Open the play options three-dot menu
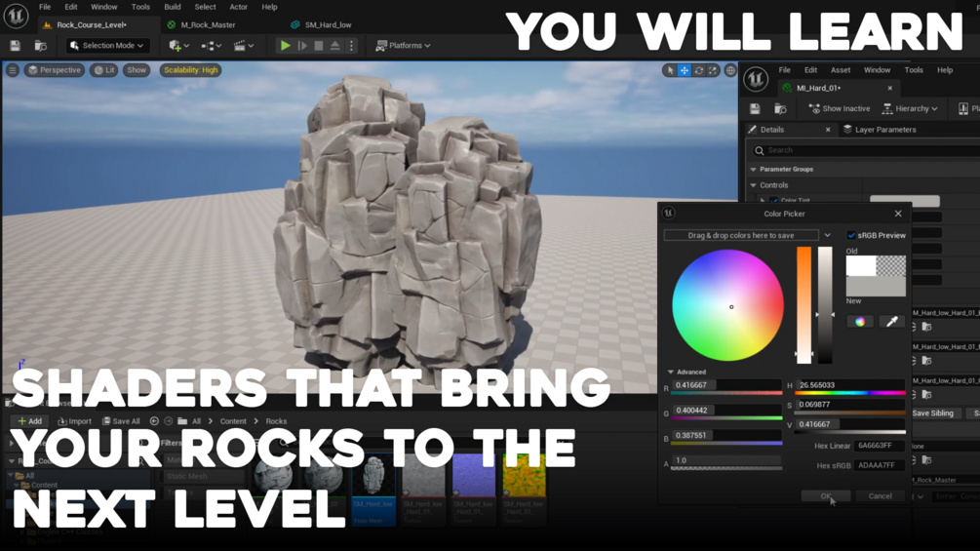 (351, 46)
